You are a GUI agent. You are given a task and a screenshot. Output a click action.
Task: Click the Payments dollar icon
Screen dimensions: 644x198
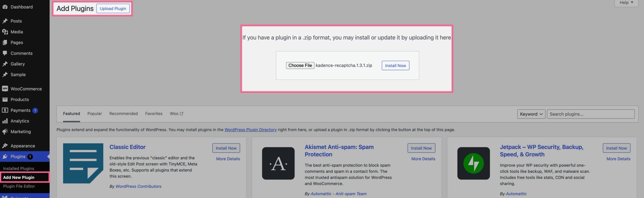(x=5, y=110)
